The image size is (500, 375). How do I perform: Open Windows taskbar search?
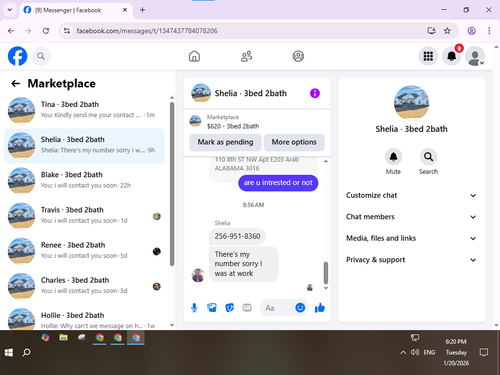pyautogui.click(x=26, y=352)
